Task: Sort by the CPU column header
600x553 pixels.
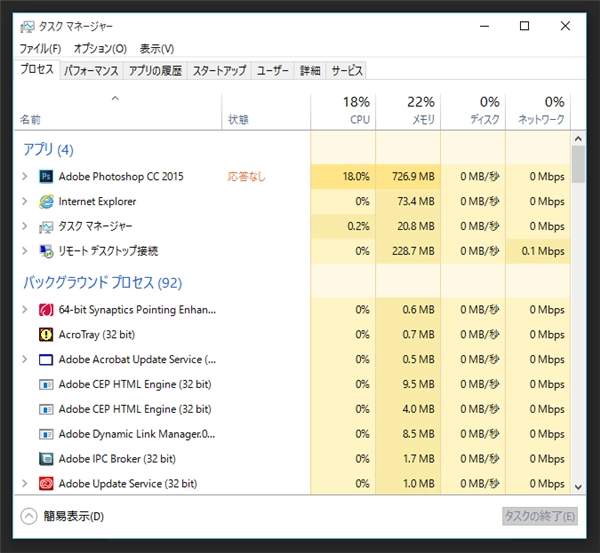Action: 343,111
